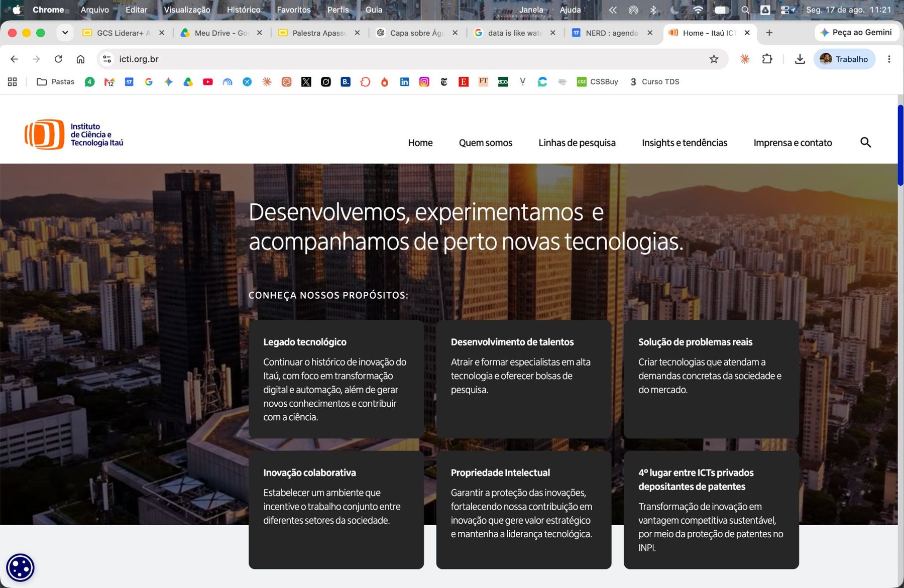Open the New York Times bookmark

click(444, 82)
